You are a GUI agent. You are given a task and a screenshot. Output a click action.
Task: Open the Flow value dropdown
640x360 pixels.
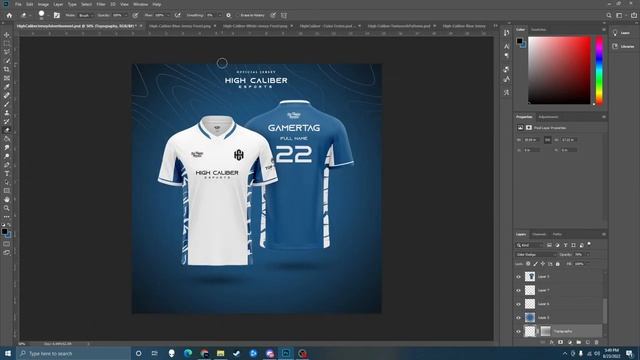tap(168, 15)
